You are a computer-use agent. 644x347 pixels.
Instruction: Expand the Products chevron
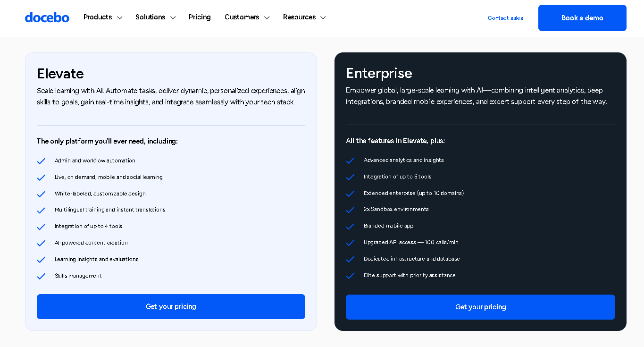point(119,18)
